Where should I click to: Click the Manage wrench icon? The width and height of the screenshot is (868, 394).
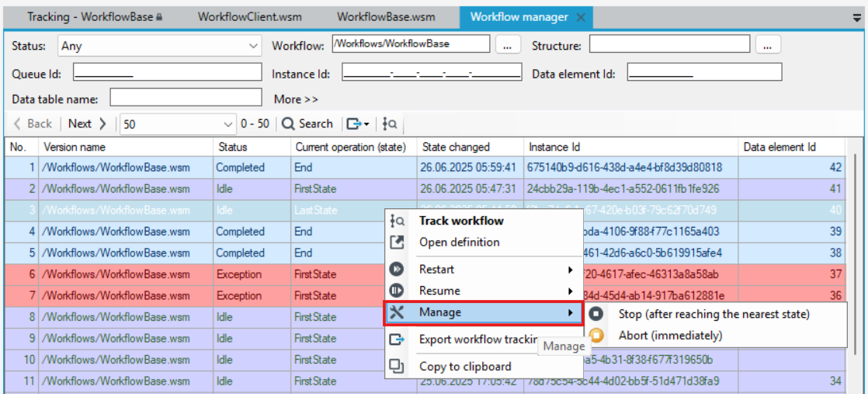click(x=397, y=312)
